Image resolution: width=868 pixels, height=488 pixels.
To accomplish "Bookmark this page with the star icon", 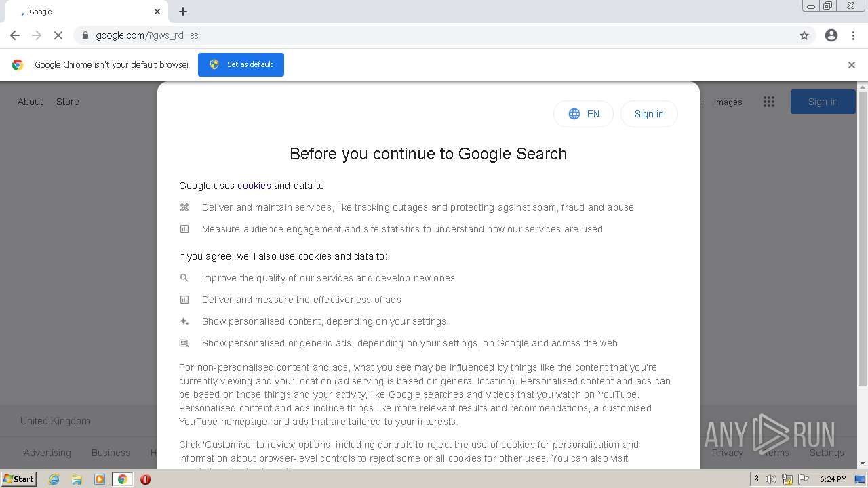I will [804, 35].
